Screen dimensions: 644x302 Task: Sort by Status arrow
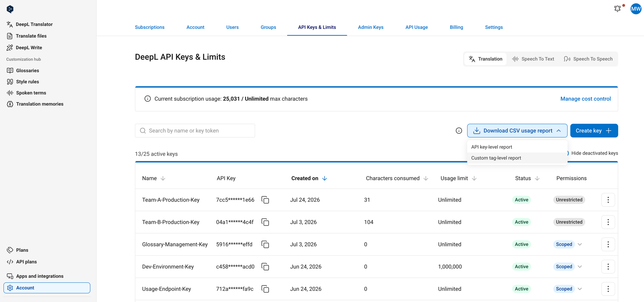click(537, 178)
